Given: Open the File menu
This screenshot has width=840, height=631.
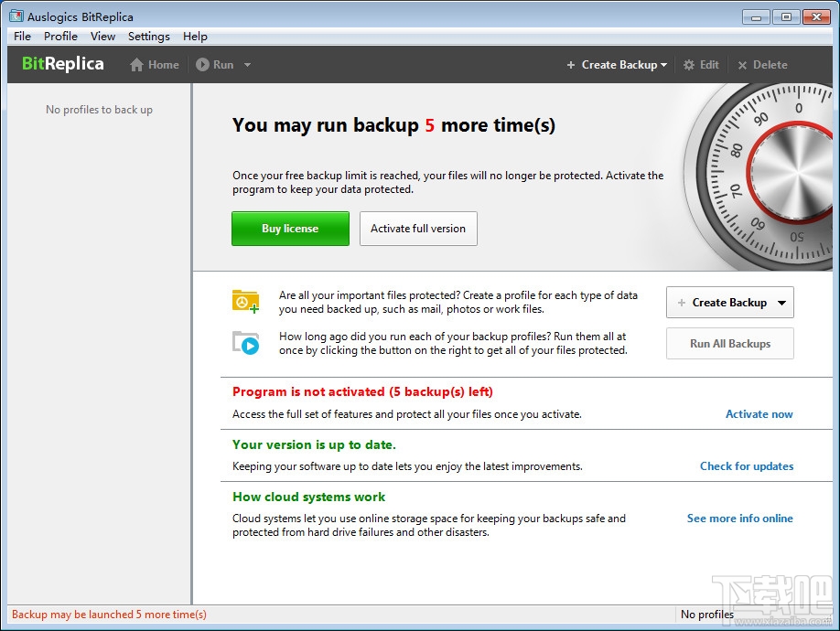Looking at the screenshot, I should click(x=22, y=36).
